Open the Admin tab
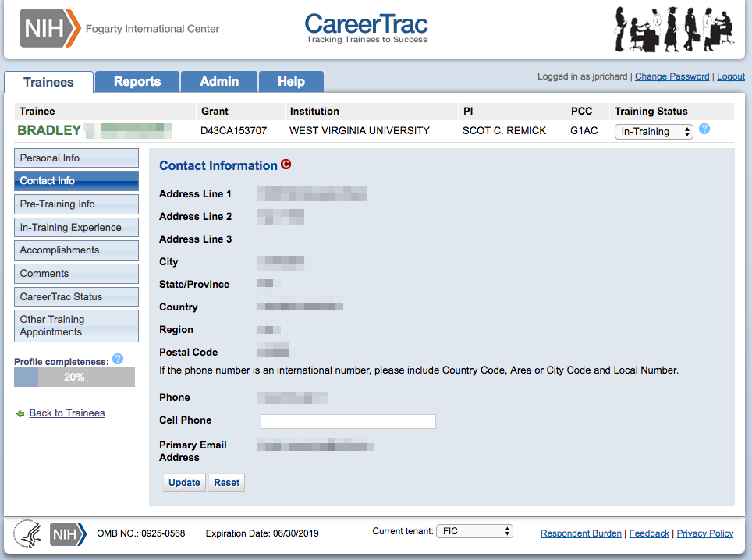752x560 pixels. [219, 82]
